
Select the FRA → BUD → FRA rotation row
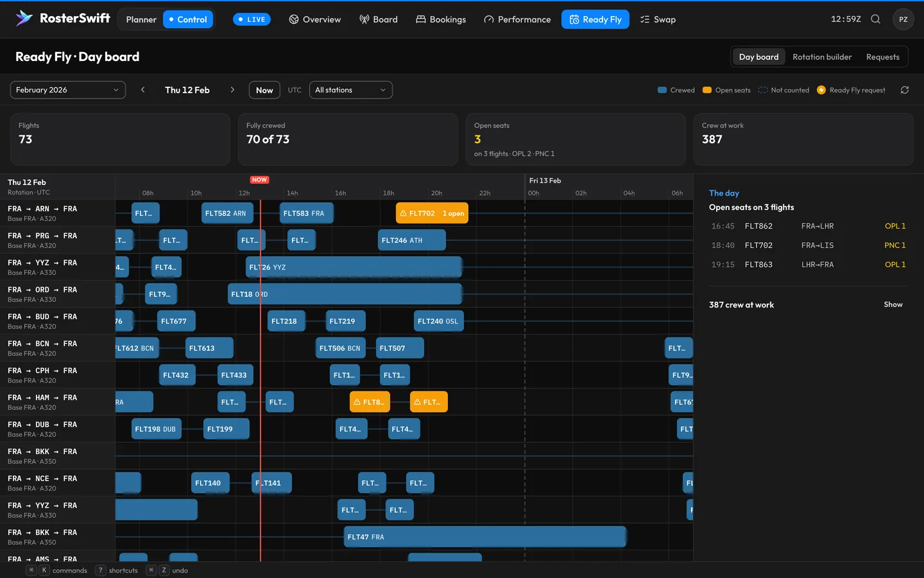pos(58,321)
